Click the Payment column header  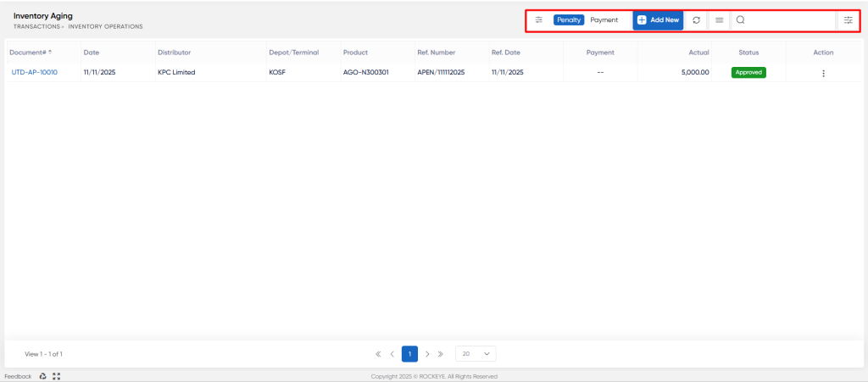tap(601, 53)
